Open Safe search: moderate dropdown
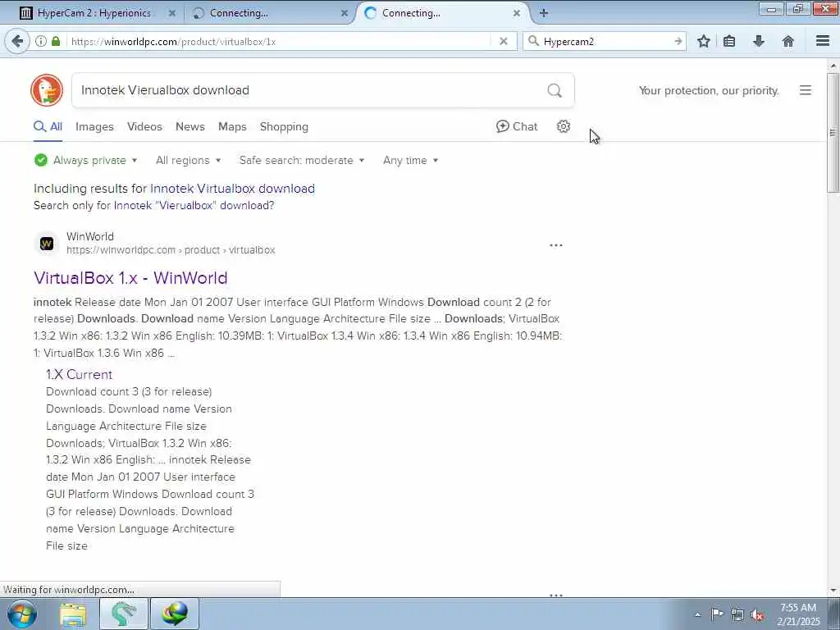The height and width of the screenshot is (630, 840). click(x=302, y=160)
